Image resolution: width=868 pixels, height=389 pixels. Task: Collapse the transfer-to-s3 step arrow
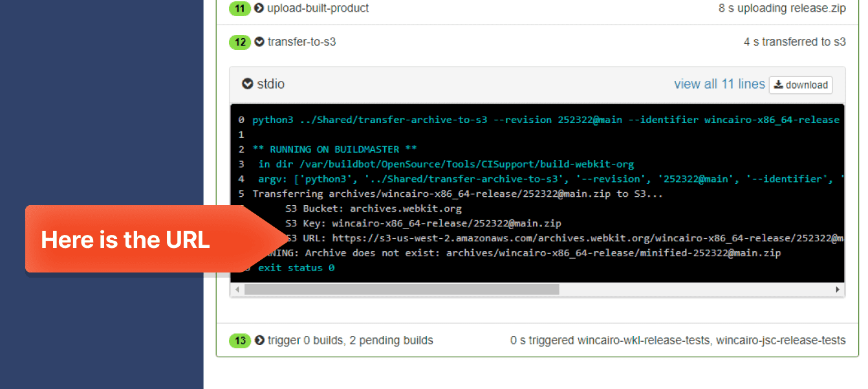259,42
